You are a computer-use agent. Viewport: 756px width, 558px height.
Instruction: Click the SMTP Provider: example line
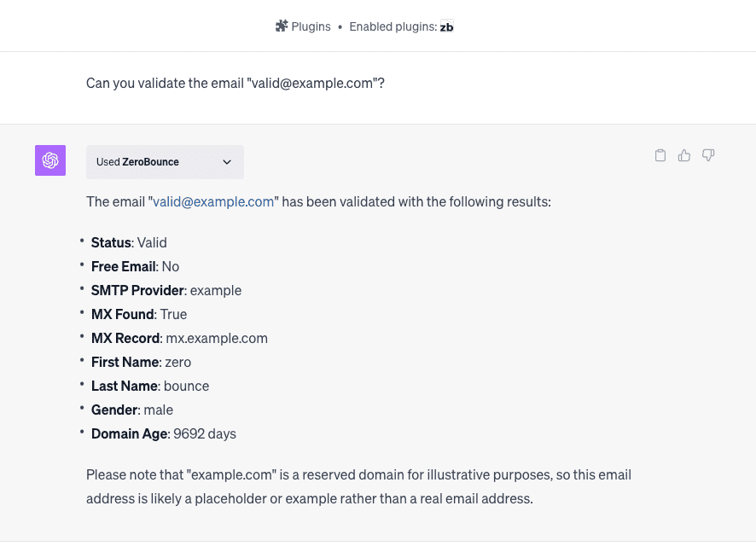pos(166,290)
